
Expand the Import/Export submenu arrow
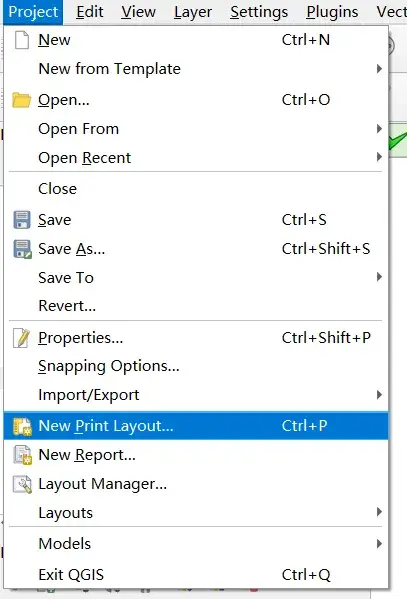click(379, 395)
